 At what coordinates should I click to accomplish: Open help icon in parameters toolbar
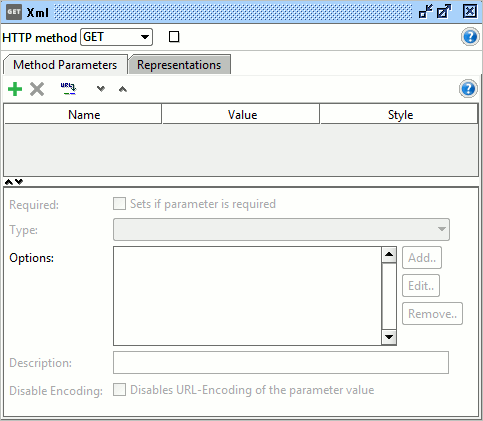pos(468,89)
